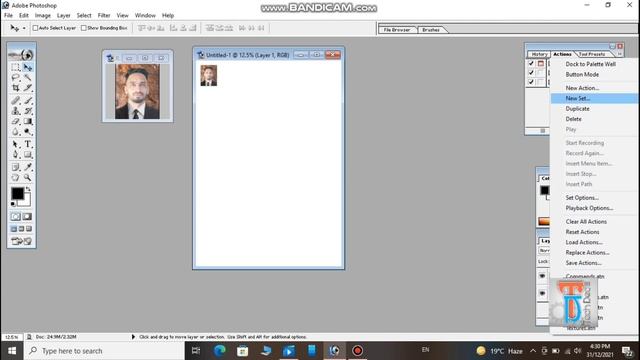
Task: Open the Layer menu
Action: tap(63, 16)
